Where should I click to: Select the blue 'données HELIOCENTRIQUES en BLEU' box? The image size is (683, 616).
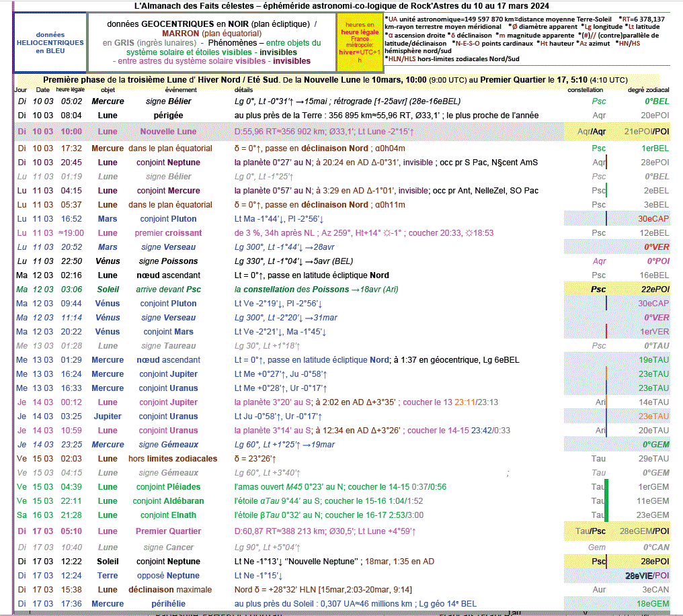[50, 42]
